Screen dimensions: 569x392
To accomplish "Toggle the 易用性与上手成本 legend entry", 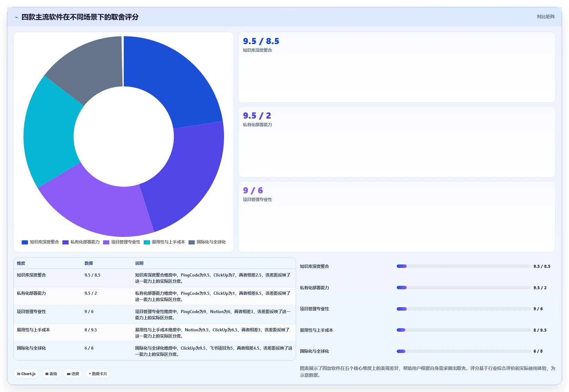I will pos(164,242).
